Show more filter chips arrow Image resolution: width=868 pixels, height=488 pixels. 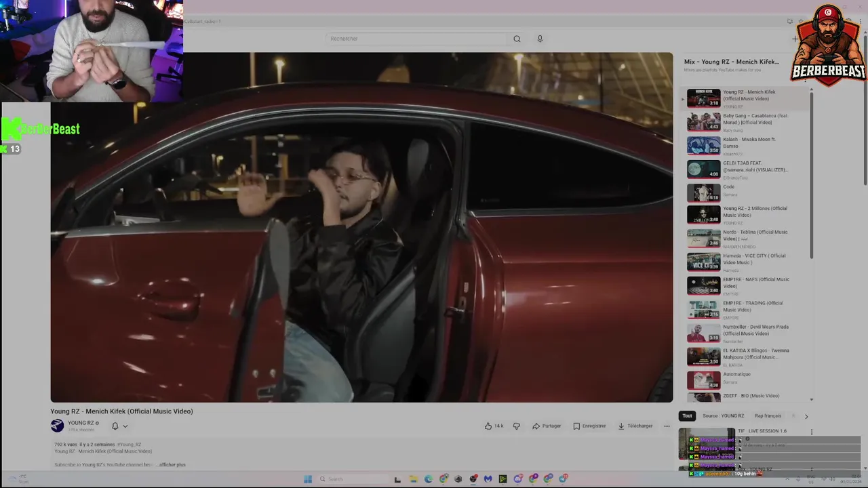coord(806,416)
